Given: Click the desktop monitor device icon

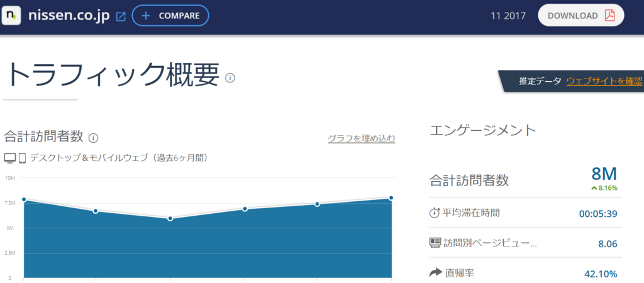Looking at the screenshot, I should coord(10,158).
